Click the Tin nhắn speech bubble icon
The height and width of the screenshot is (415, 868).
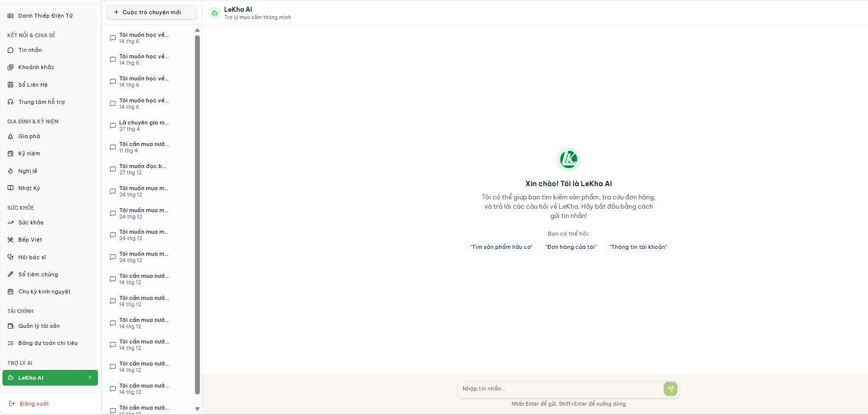tap(11, 50)
